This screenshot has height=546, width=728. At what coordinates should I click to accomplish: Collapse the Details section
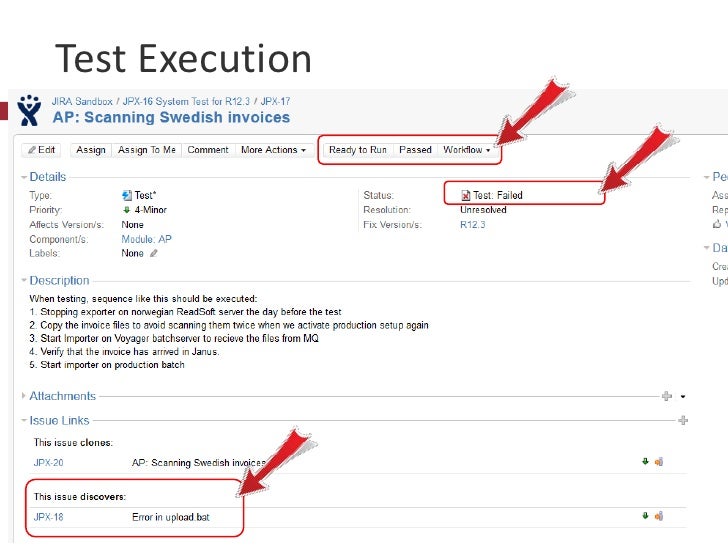pos(24,177)
